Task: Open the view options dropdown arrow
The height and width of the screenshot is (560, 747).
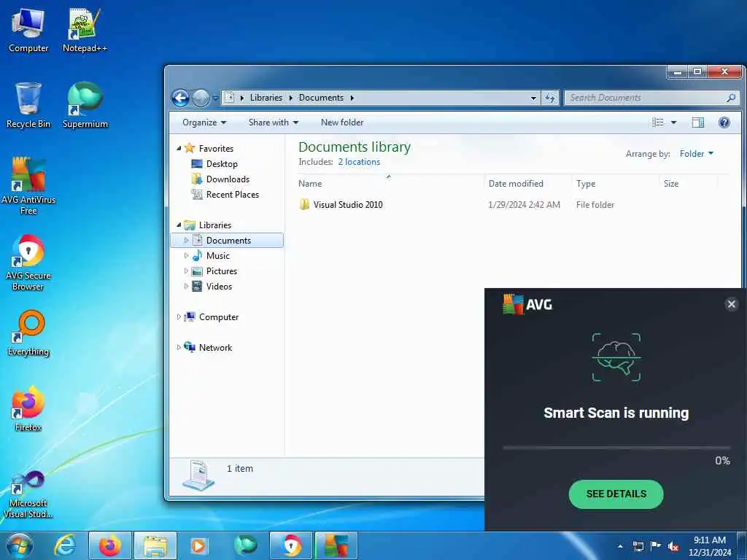Action: [673, 122]
